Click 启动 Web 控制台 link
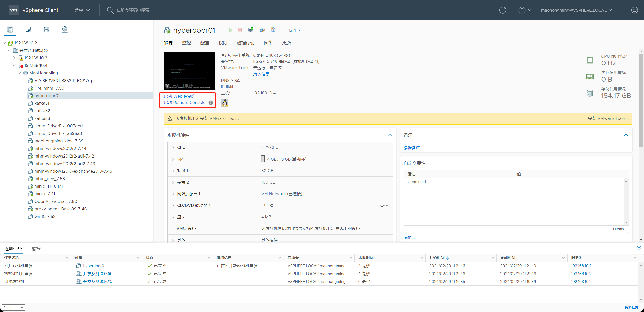Screen dimensions: 644x312 coord(180,96)
